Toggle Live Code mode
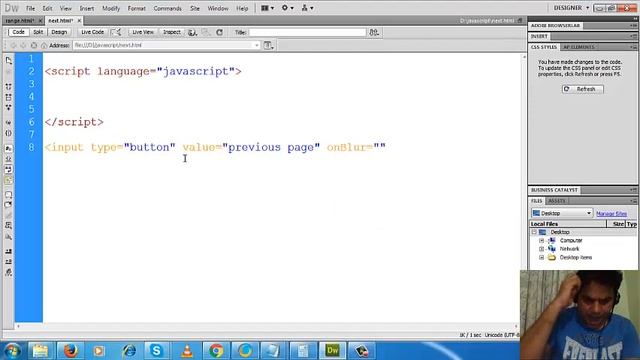 pyautogui.click(x=92, y=32)
